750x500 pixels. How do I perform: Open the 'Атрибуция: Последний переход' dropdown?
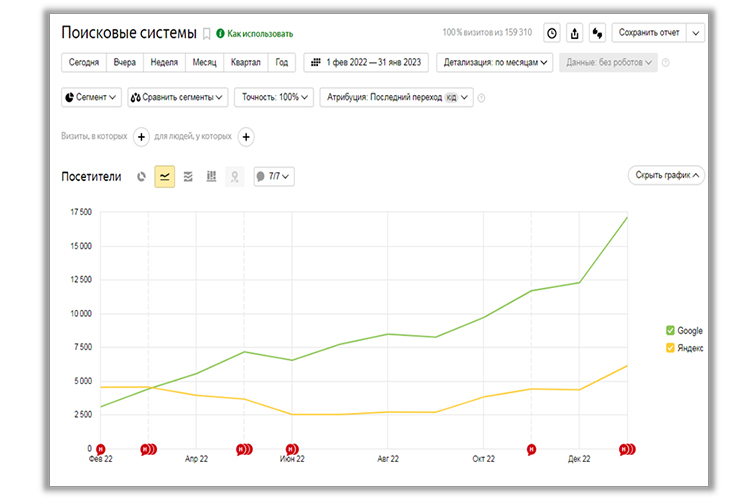point(396,97)
